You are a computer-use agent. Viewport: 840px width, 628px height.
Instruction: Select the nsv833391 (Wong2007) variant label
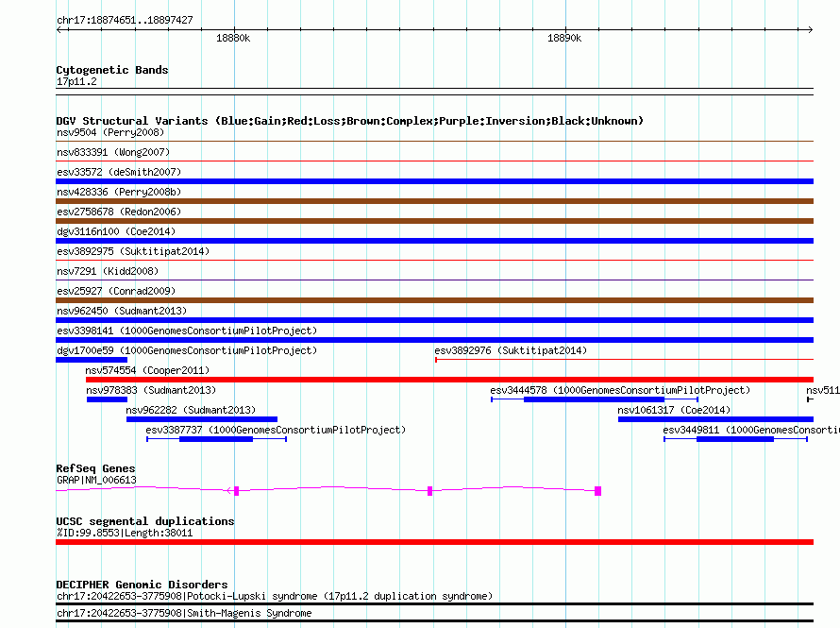113,152
